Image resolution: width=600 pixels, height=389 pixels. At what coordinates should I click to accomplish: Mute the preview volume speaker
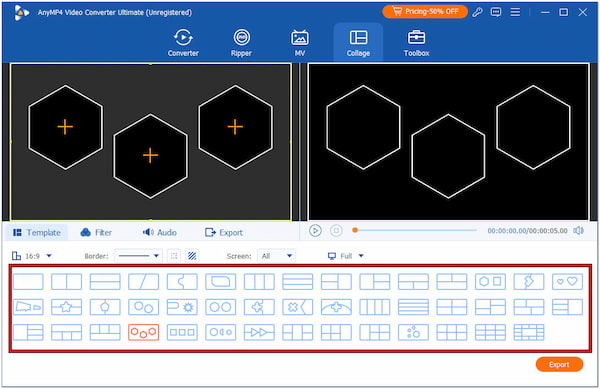pyautogui.click(x=578, y=231)
